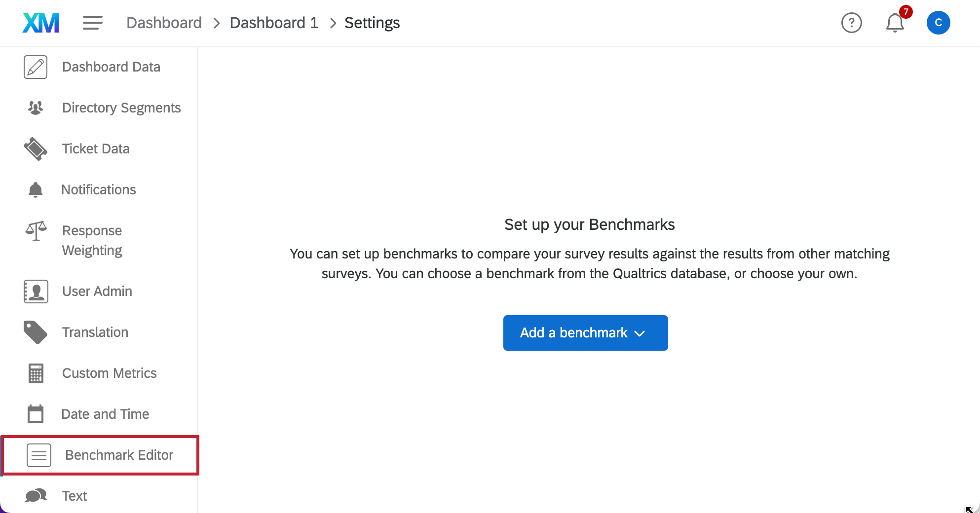Image resolution: width=980 pixels, height=513 pixels.
Task: Click the Response Weighting scales icon
Action: [x=36, y=231]
